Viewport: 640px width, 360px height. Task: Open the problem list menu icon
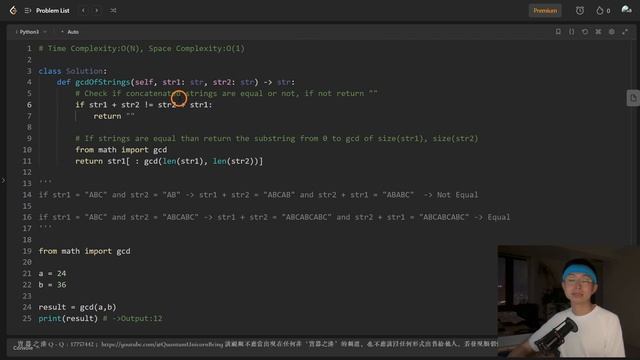coord(27,11)
